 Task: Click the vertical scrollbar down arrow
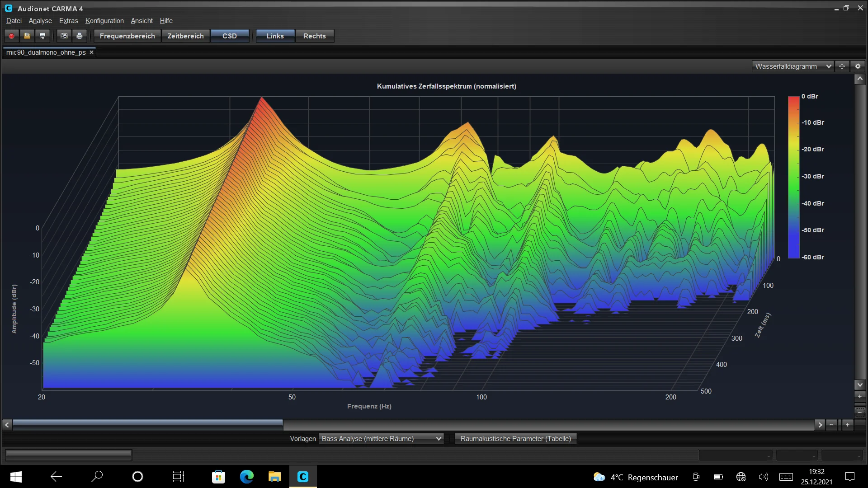[x=860, y=385]
